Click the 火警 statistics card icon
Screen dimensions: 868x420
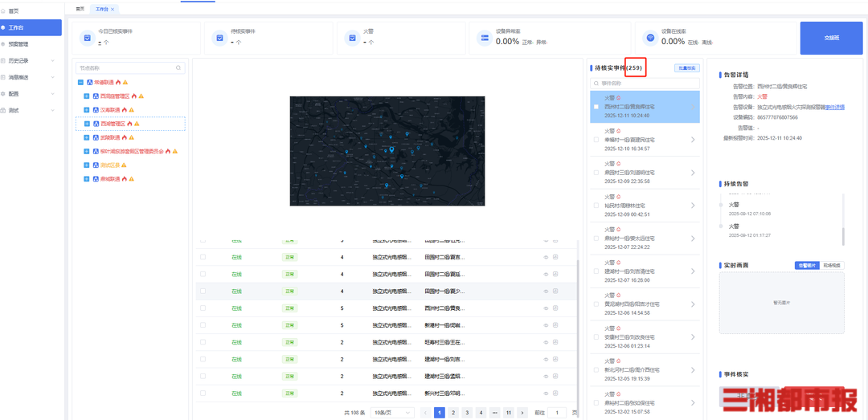tap(351, 38)
